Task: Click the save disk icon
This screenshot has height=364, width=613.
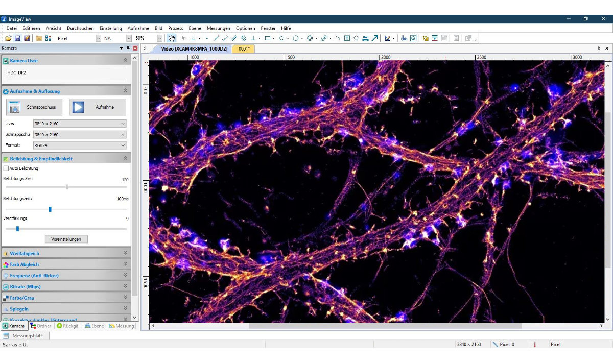Action: (x=17, y=38)
